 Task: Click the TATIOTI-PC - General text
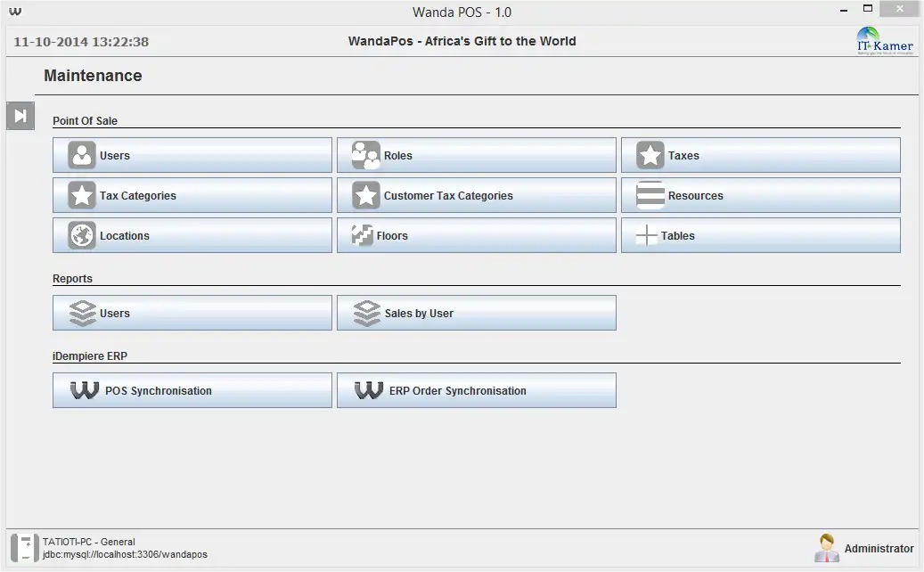[x=88, y=542]
